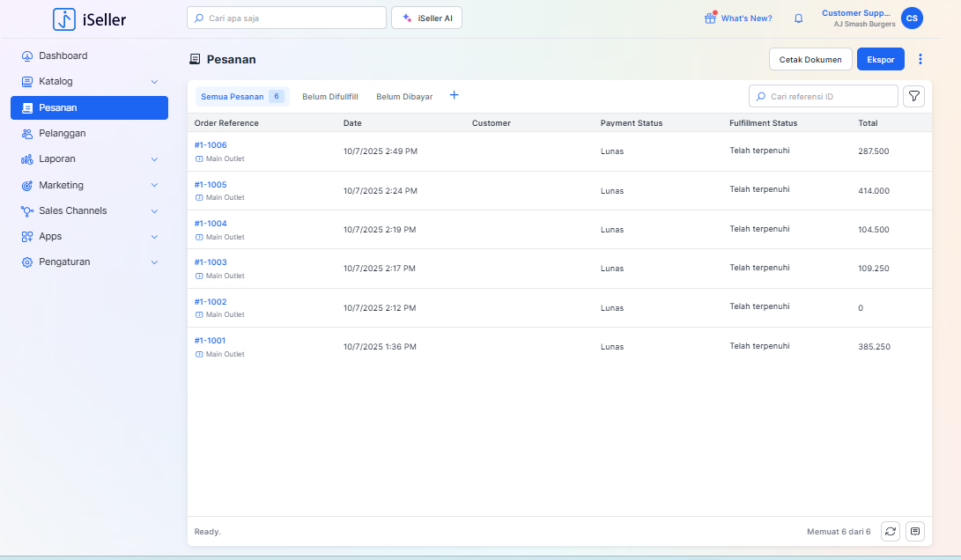961x560 pixels.
Task: Click the iSeller logo
Action: (x=90, y=18)
